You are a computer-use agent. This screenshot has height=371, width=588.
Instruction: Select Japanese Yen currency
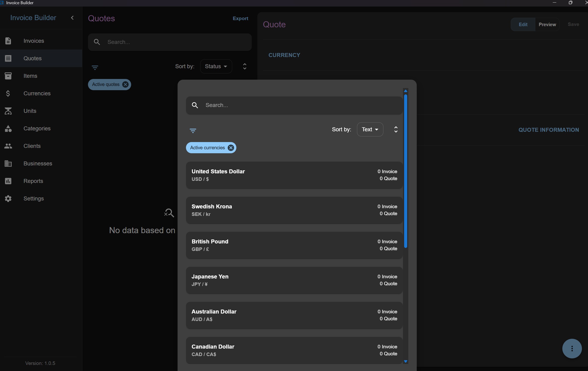pyautogui.click(x=294, y=280)
